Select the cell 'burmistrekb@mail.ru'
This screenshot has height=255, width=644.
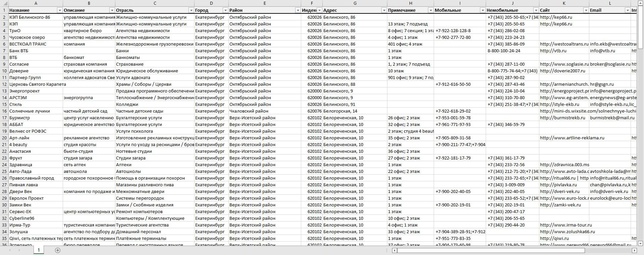coord(610,118)
